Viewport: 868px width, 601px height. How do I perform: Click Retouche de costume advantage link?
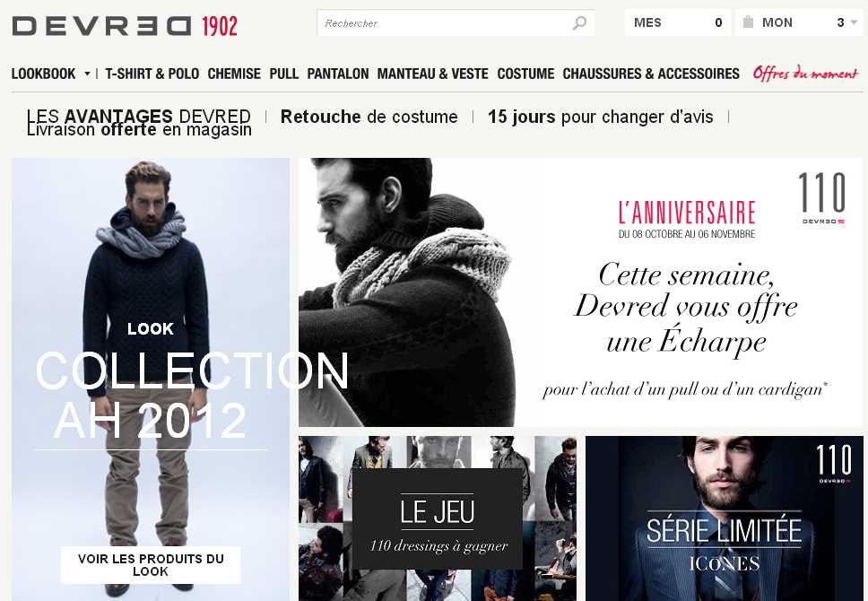[x=369, y=117]
